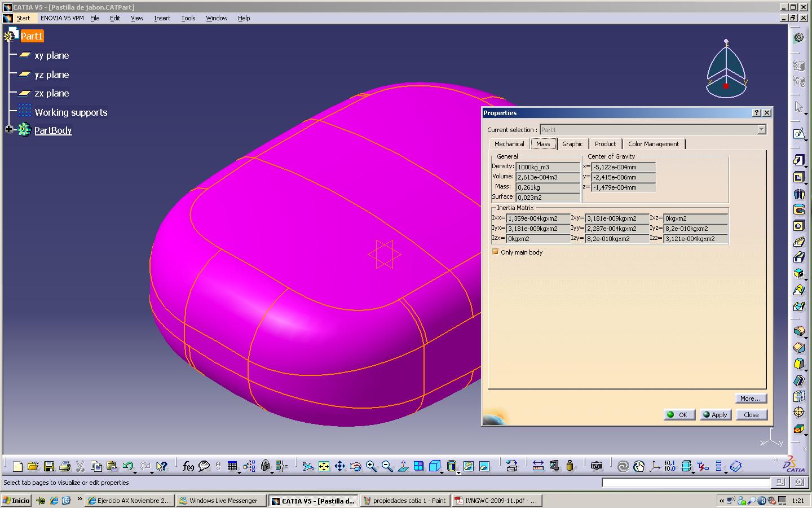Click the Measure Inertia weight icon

coord(570,466)
